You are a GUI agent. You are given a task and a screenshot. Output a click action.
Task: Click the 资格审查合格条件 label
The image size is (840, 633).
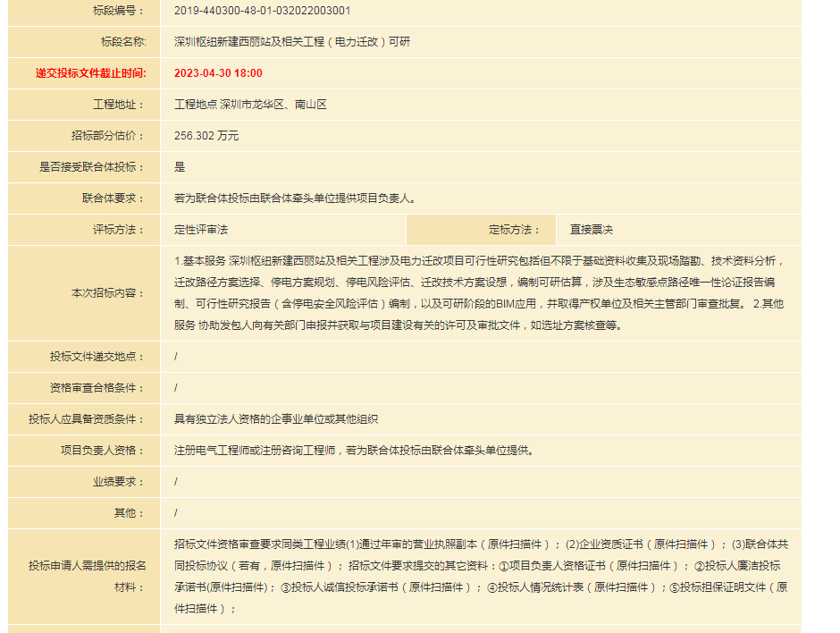pos(97,388)
